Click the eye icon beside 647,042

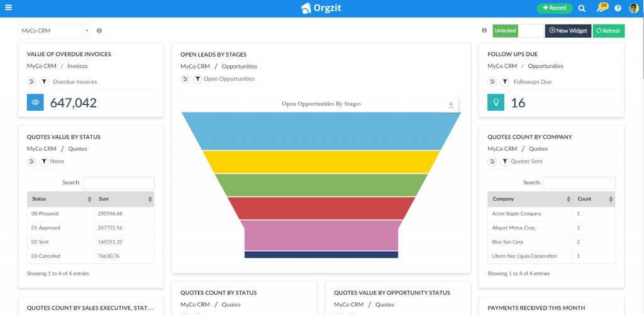coord(35,102)
